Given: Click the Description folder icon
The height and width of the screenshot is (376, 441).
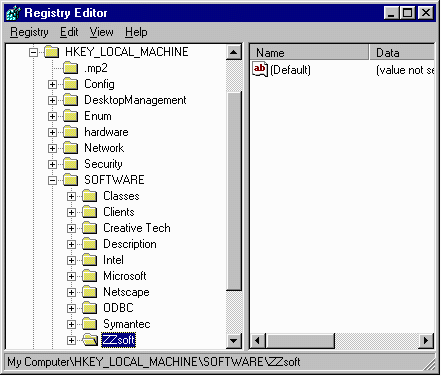Looking at the screenshot, I should (90, 244).
